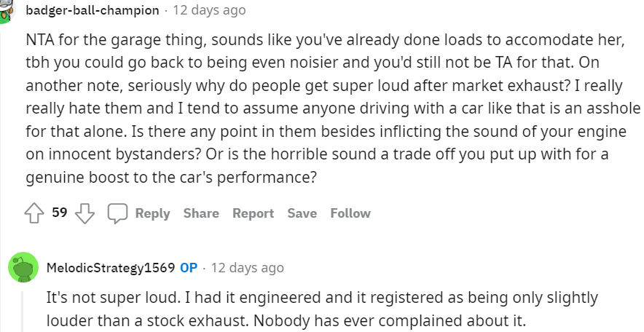644x332 pixels.
Task: Share badger-ball-champion's comment
Action: tap(201, 213)
